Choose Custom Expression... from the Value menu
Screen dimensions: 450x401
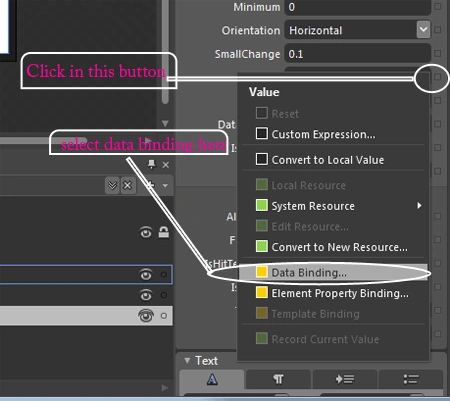tap(333, 134)
